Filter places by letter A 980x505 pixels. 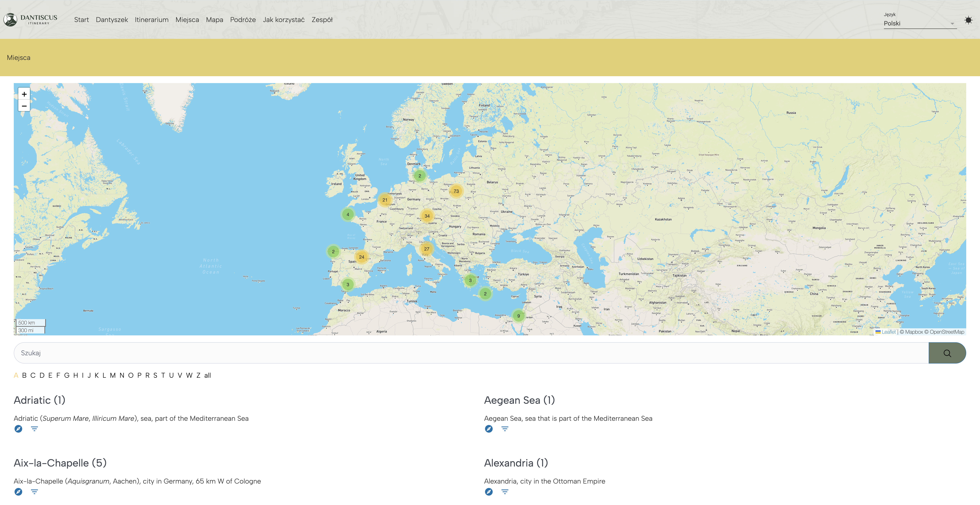pyautogui.click(x=16, y=375)
